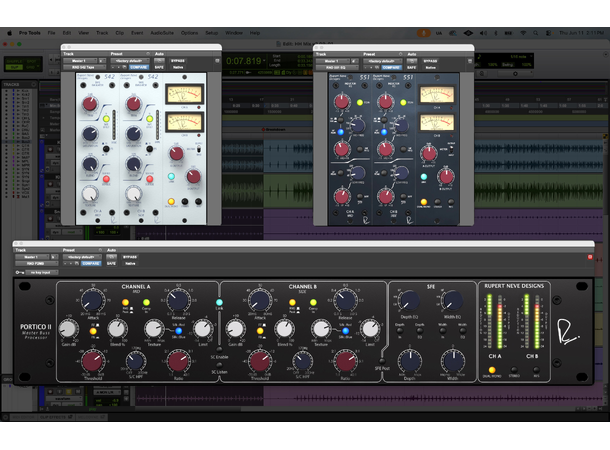Open the Track menu

tap(102, 33)
